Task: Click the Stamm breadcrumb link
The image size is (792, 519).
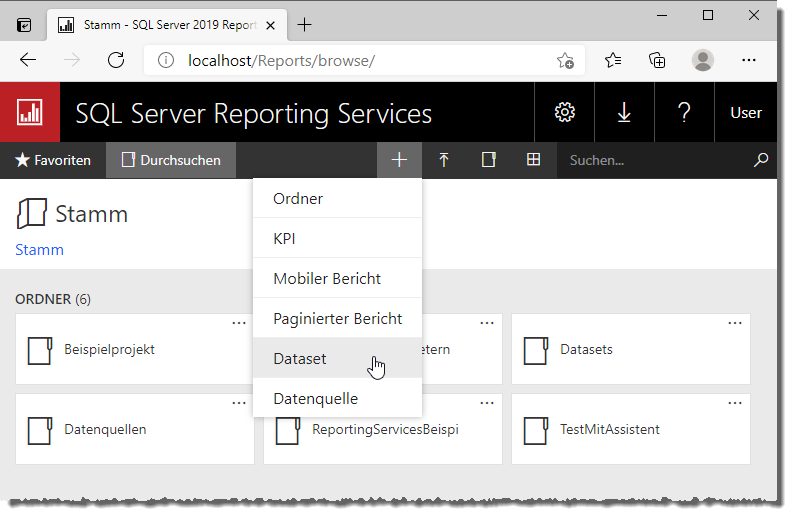Action: click(39, 250)
